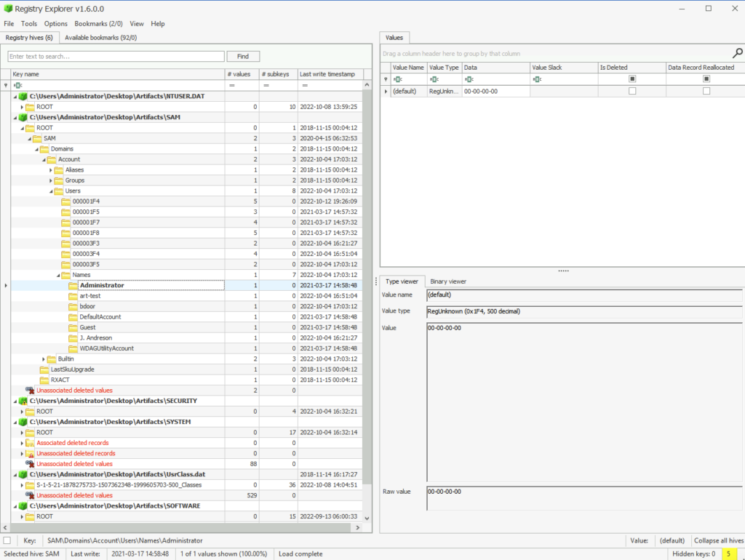
Task: Click the Find button
Action: (243, 56)
